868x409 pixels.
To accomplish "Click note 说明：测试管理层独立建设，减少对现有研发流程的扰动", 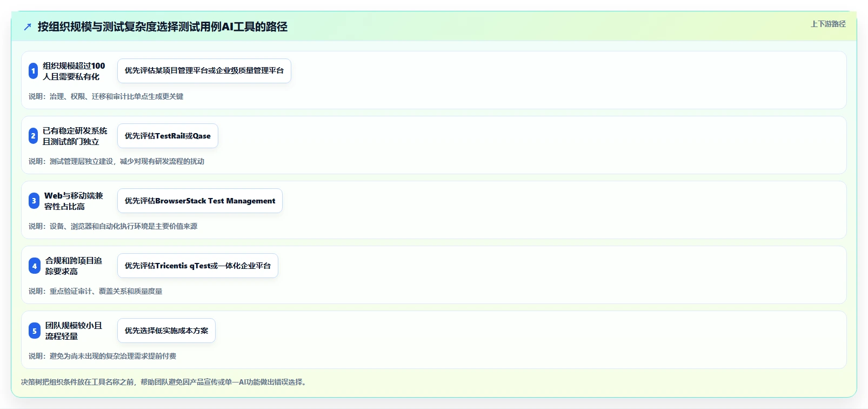I will [x=116, y=161].
